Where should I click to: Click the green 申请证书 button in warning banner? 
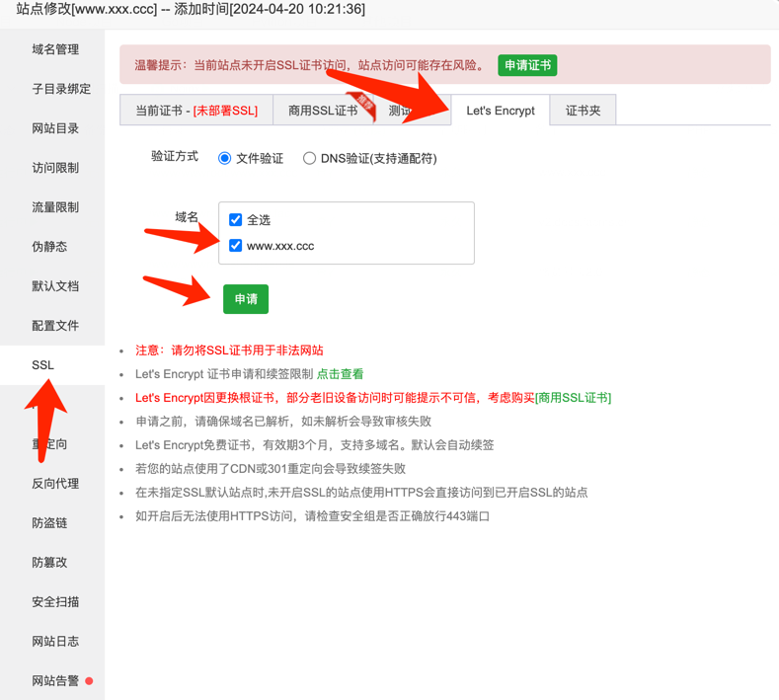(527, 65)
